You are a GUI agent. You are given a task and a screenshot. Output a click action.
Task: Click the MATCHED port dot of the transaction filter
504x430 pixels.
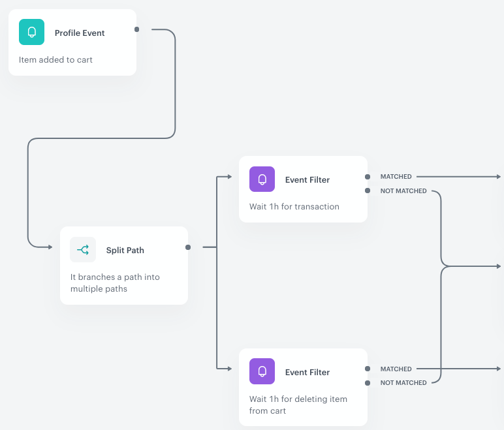point(368,177)
